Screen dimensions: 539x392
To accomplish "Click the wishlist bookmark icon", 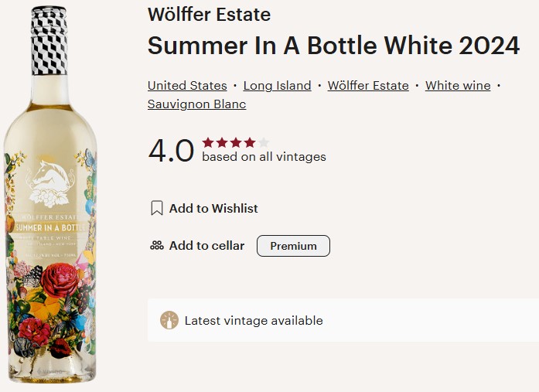I will click(157, 208).
